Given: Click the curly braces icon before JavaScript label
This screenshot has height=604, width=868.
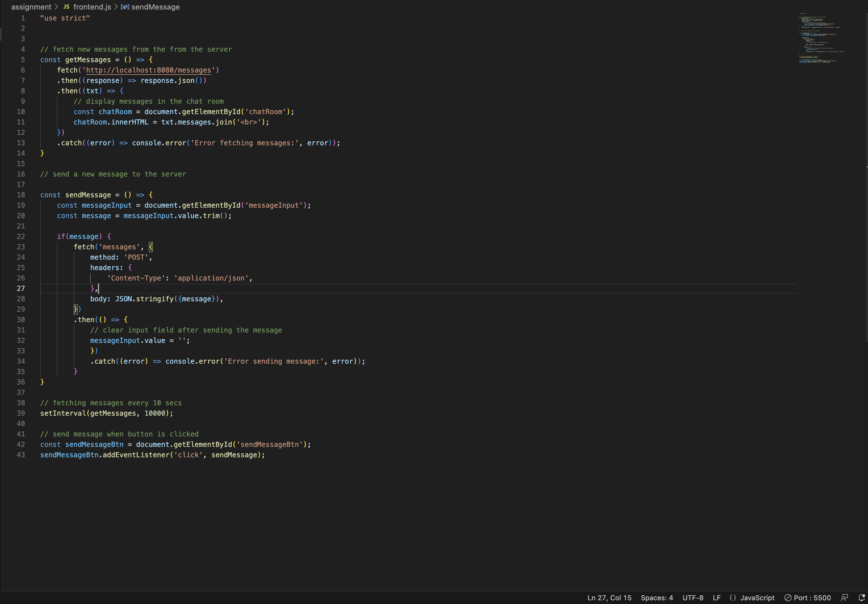Looking at the screenshot, I should coord(733,598).
